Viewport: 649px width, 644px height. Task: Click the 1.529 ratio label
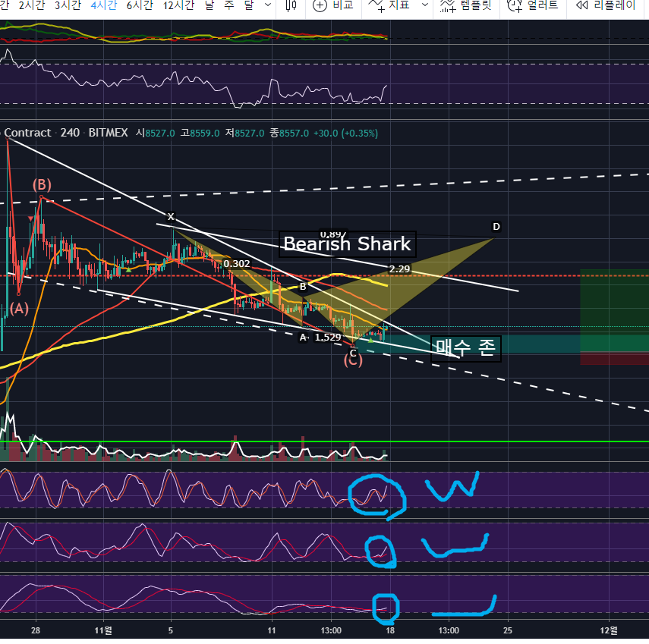(327, 338)
